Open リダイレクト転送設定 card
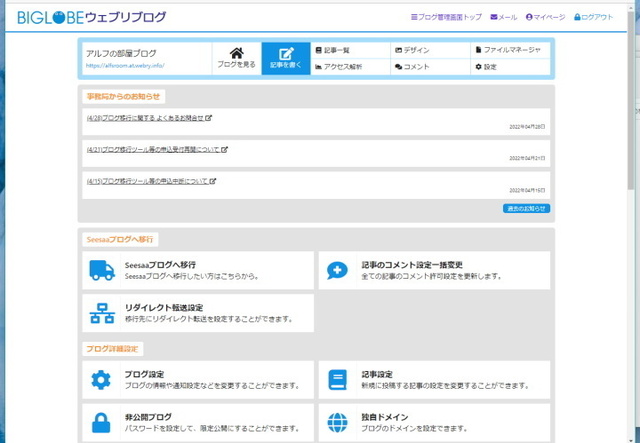 [x=198, y=313]
